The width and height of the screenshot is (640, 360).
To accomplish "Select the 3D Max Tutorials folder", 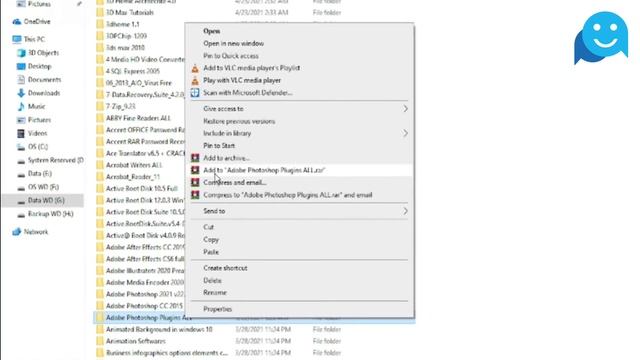I will click(x=130, y=13).
